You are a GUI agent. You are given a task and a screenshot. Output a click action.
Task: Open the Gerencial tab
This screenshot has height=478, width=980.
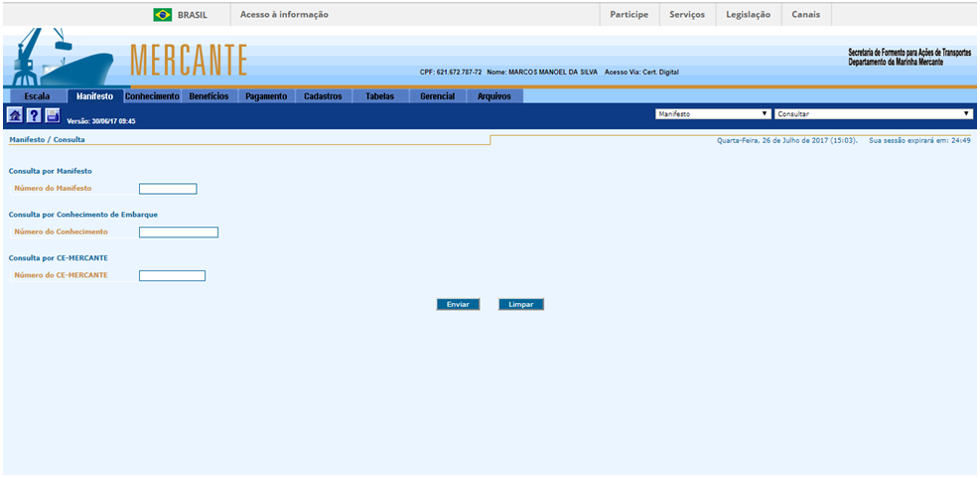pyautogui.click(x=438, y=96)
